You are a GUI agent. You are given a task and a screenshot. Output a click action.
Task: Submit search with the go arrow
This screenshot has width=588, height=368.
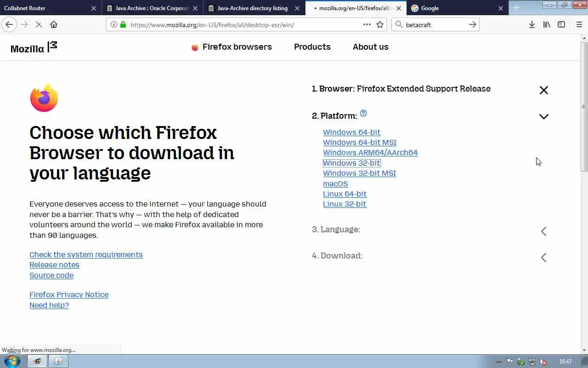[472, 24]
